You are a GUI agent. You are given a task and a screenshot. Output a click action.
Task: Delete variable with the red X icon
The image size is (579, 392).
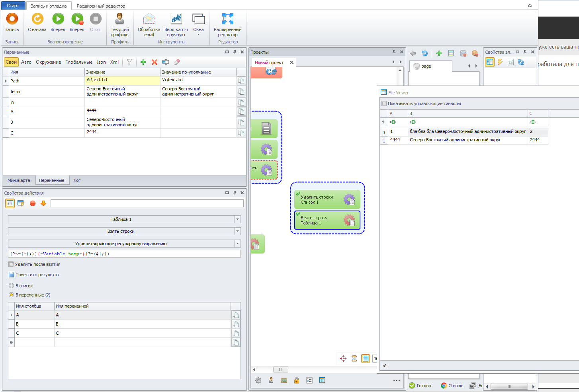tap(155, 62)
